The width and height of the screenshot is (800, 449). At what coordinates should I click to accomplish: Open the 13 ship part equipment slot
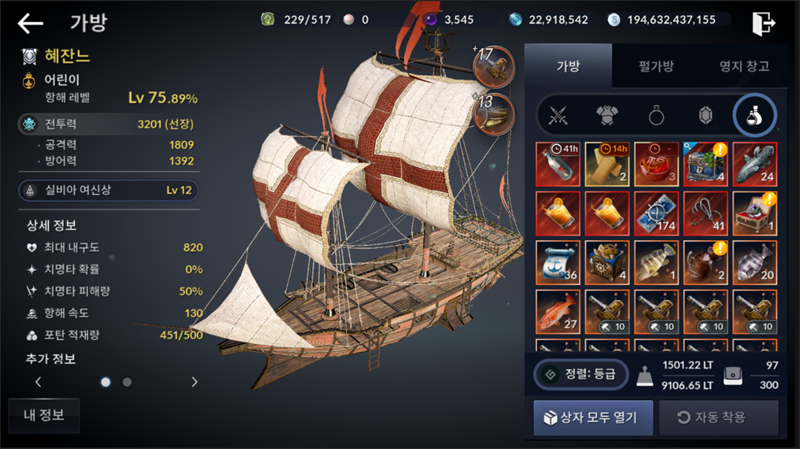(493, 114)
